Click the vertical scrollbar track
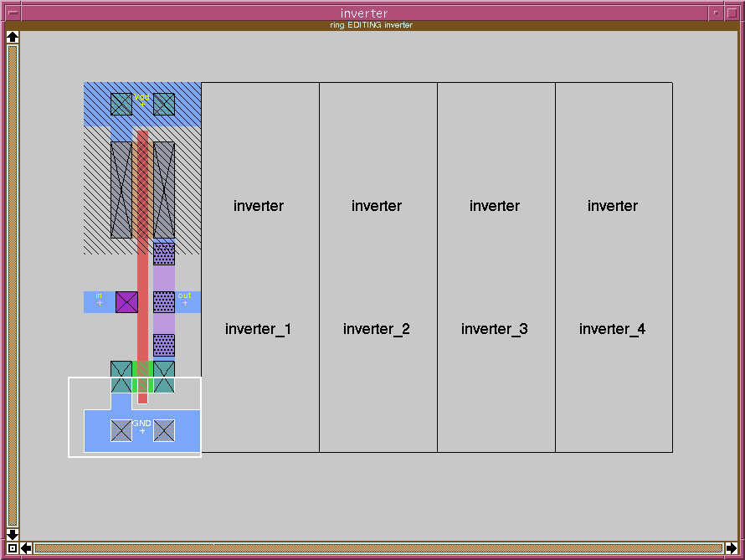The width and height of the screenshot is (745, 560). (13, 285)
